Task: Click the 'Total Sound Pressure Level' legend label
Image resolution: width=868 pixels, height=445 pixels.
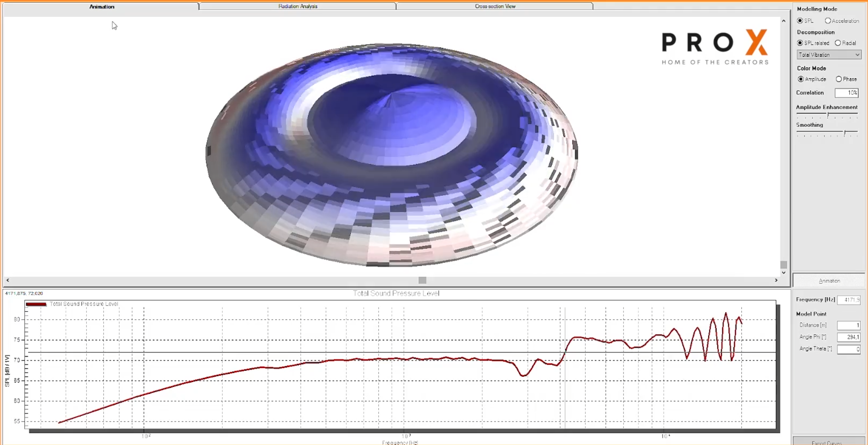Action: tap(84, 304)
